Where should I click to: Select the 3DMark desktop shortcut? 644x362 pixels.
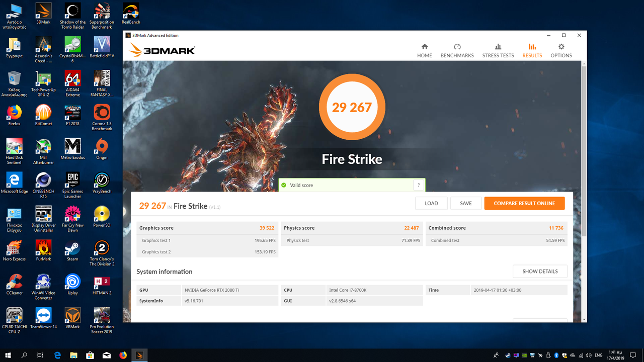point(43,15)
